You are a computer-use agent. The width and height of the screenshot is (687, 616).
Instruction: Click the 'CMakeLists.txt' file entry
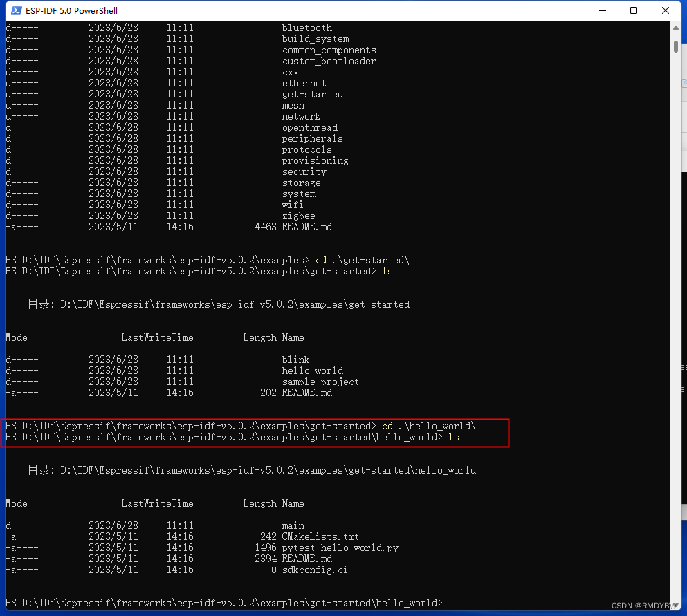click(x=321, y=536)
